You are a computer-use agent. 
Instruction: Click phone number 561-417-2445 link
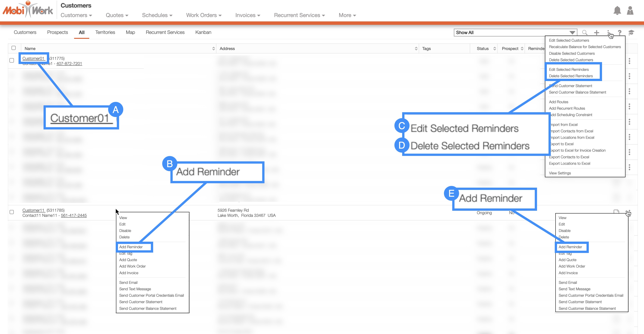[74, 216]
